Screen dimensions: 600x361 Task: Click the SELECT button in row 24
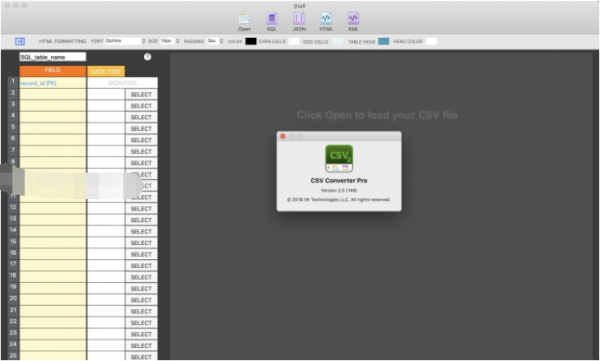coord(141,346)
